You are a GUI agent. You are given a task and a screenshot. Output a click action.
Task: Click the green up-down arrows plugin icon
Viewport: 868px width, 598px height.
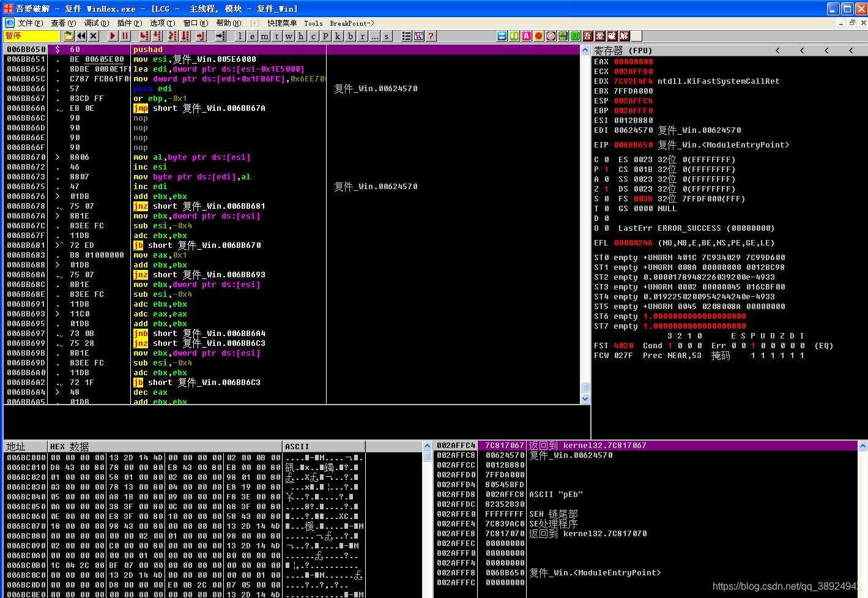[x=514, y=36]
